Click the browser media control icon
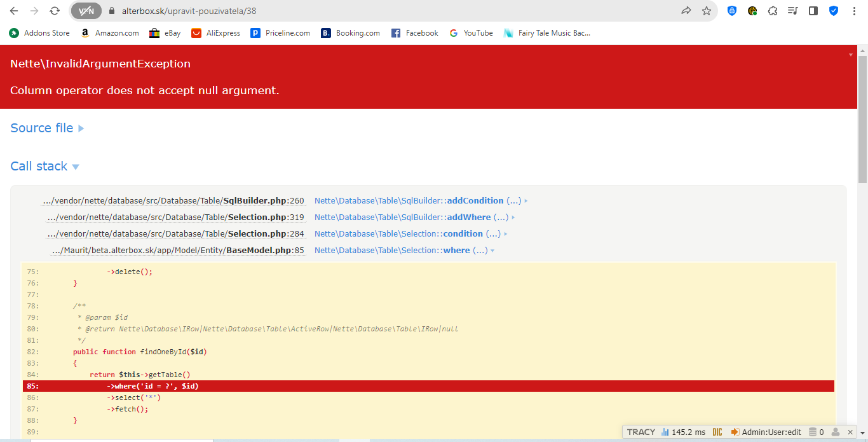The image size is (868, 442). point(792,11)
